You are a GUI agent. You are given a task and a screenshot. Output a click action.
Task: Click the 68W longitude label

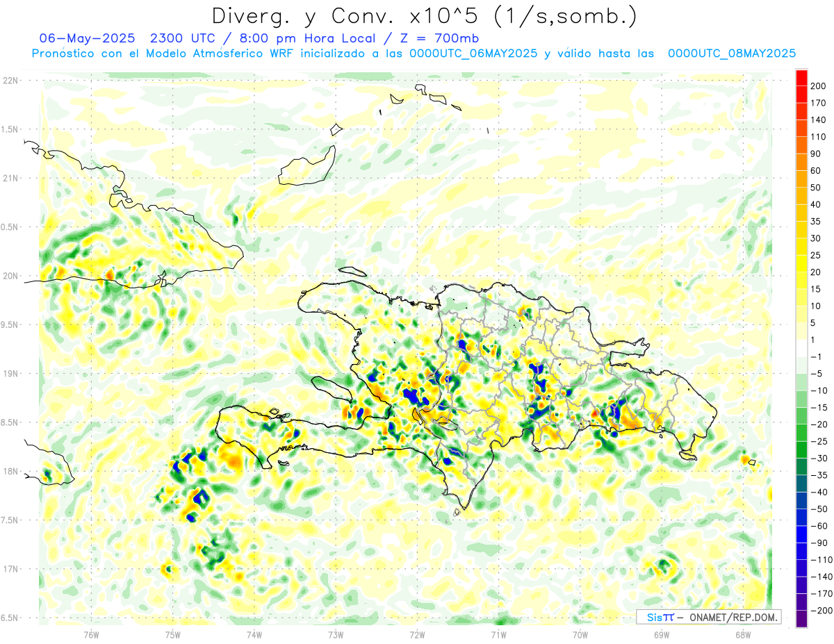(x=743, y=634)
